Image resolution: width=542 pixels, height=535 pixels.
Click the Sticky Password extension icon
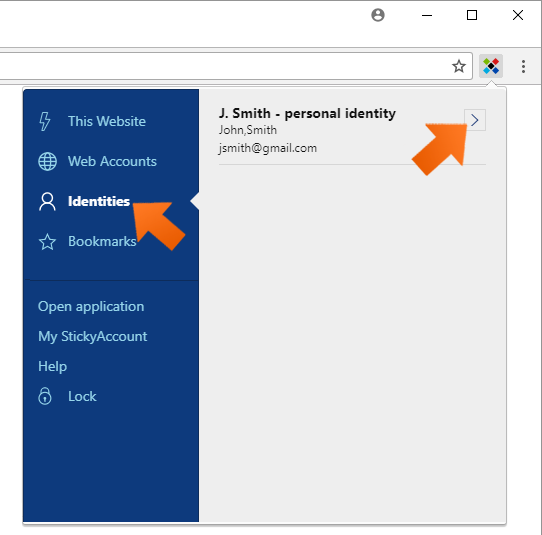(490, 66)
